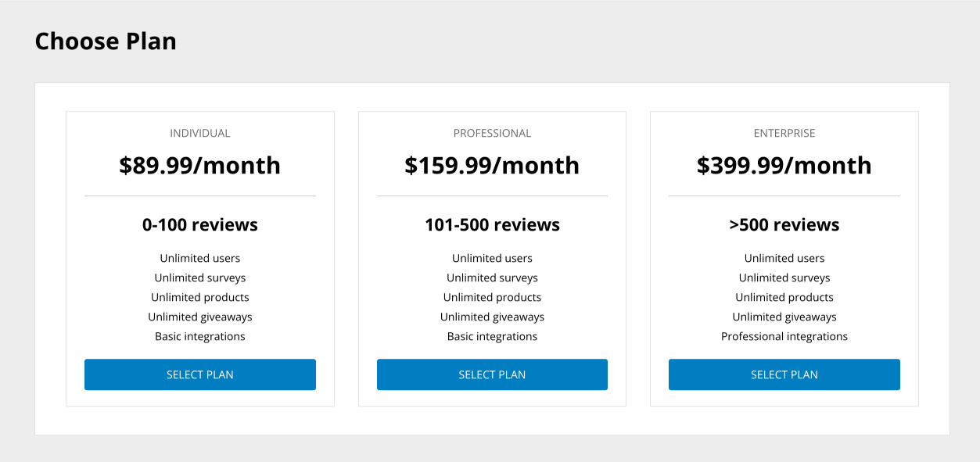Click Unlimited products in the Professional card

coord(492,297)
